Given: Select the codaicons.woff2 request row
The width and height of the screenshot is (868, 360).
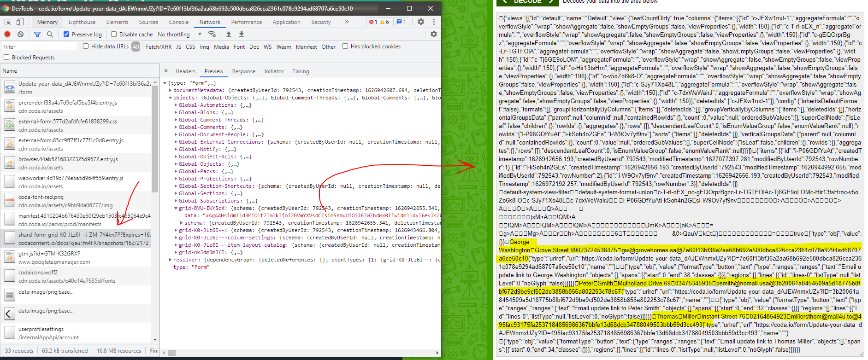Looking at the screenshot, I should [77, 276].
